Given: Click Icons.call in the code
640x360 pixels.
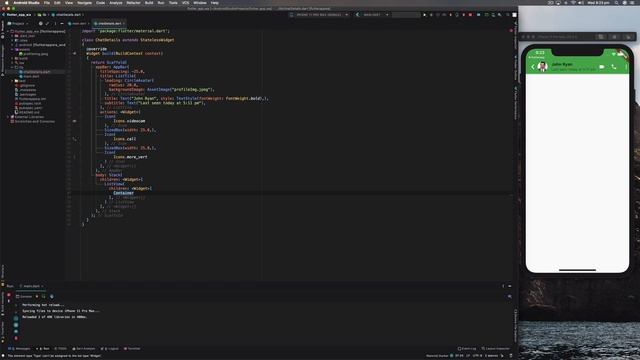Looking at the screenshot, I should (125, 139).
